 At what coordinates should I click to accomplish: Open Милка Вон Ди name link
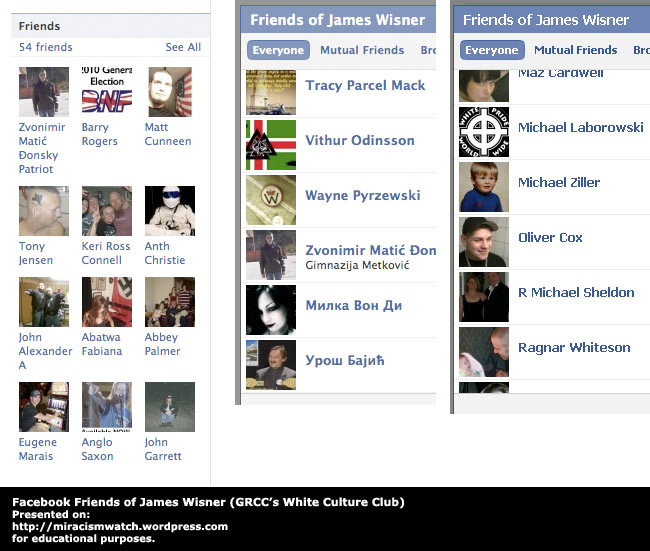tap(354, 306)
